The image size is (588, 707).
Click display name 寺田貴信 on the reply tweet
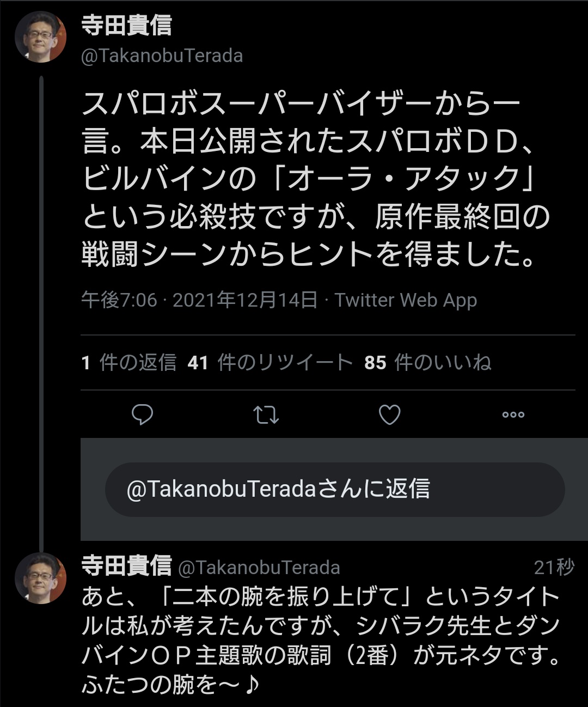127,567
